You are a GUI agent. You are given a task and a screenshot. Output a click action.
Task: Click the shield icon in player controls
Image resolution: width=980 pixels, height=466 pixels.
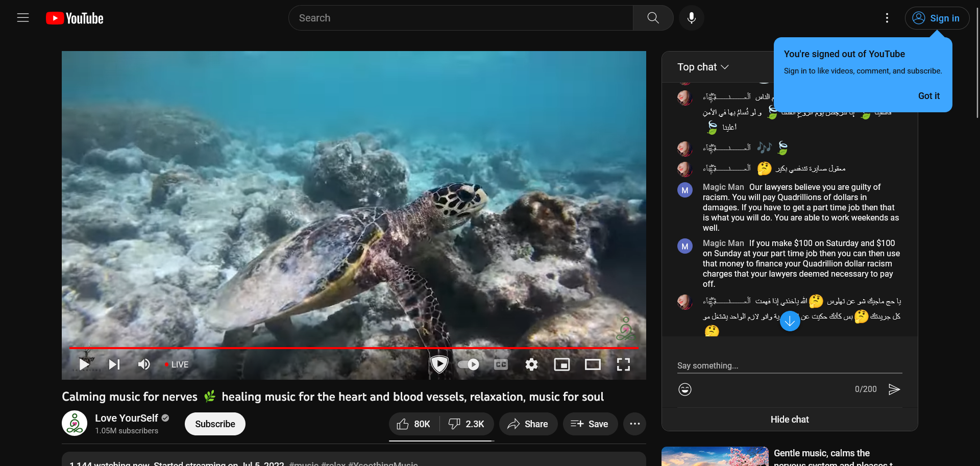[x=439, y=364]
